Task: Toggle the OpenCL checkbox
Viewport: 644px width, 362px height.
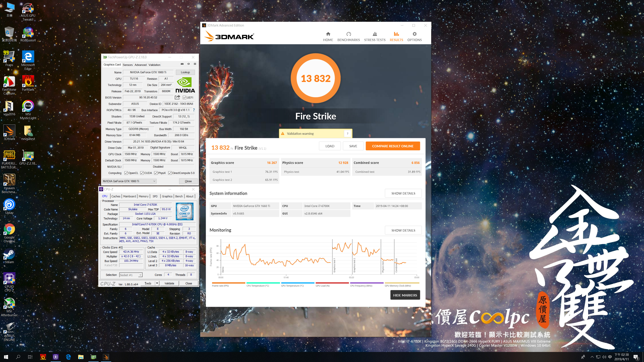Action: pos(126,173)
